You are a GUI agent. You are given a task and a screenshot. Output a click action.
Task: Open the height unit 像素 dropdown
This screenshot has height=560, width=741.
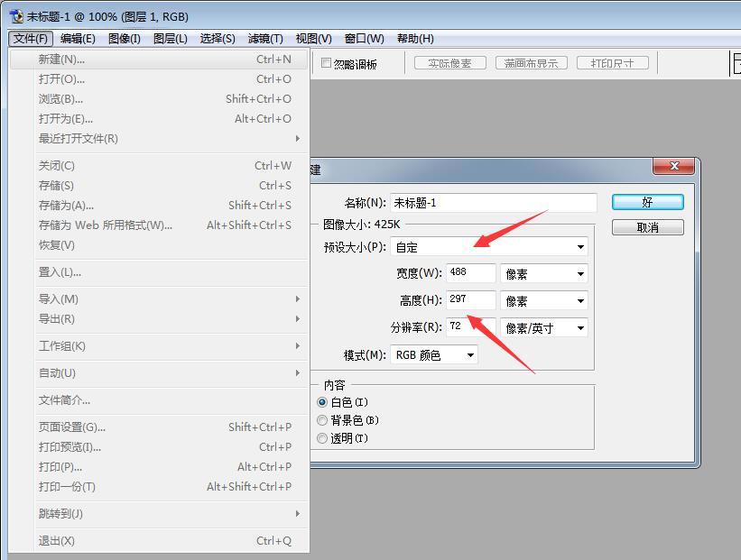point(544,301)
